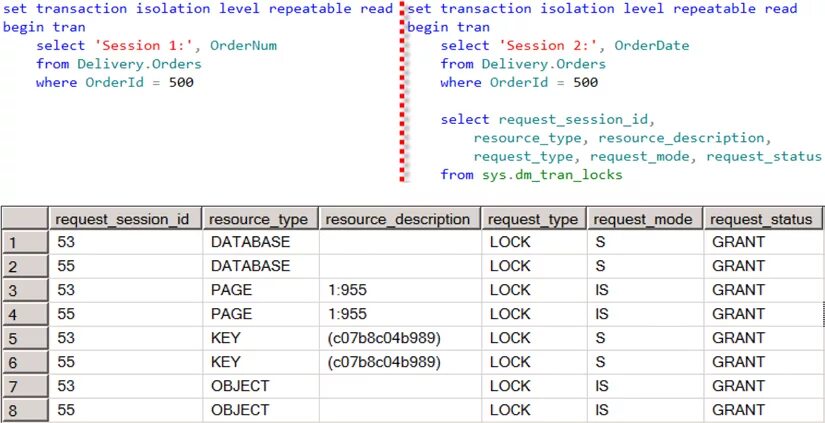Place cursor on 'Session 1:' string literal
This screenshot has height=423, width=825.
tap(148, 46)
